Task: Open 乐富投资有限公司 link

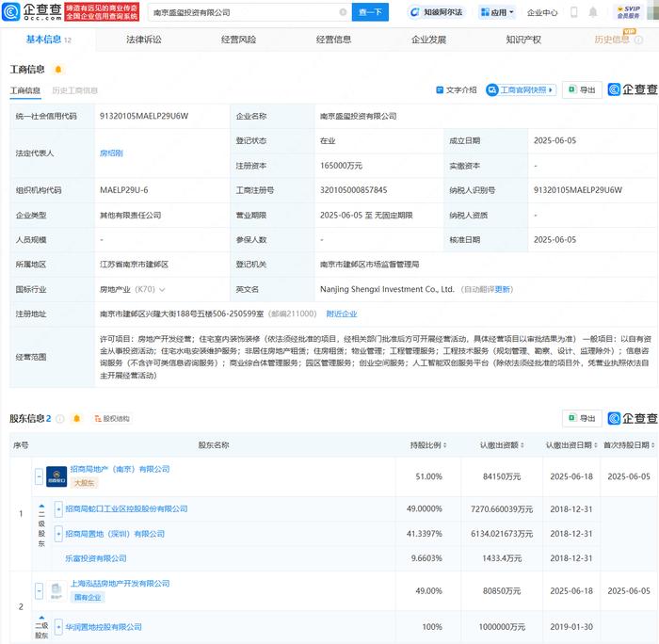Action: (x=96, y=558)
